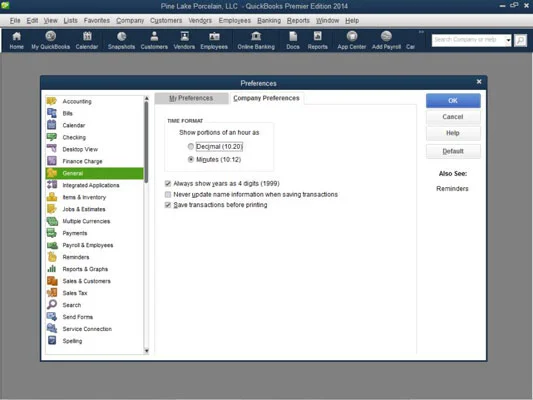
Task: Open Reports toolbar icon
Action: coord(317,40)
